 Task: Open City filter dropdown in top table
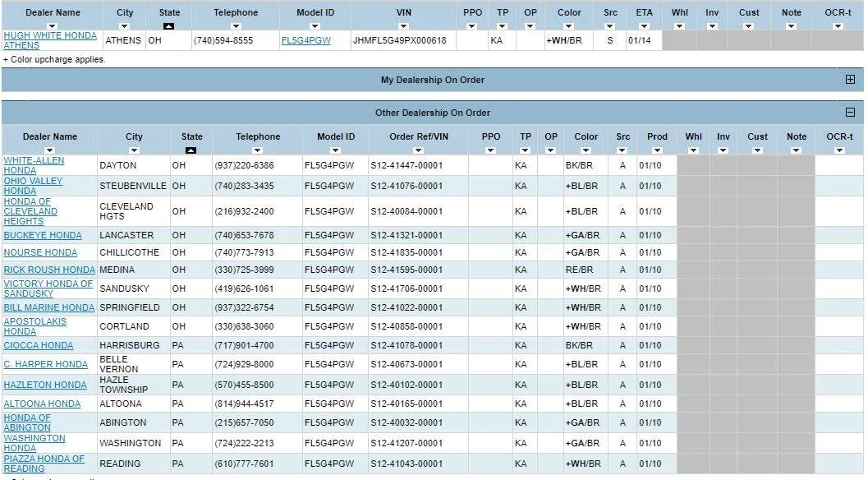tap(124, 26)
